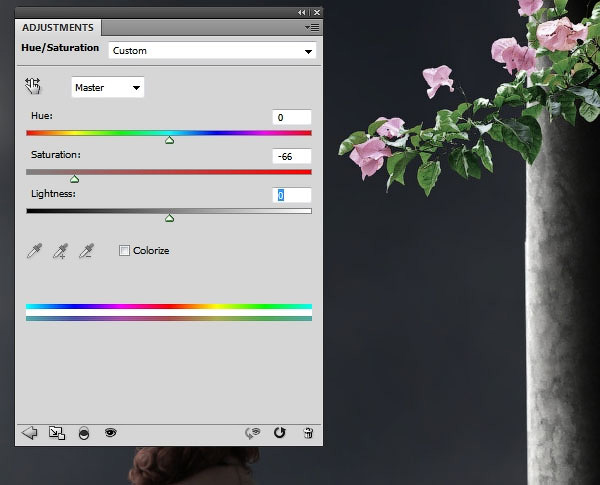Clip adjustment to layer below icon

click(84, 433)
